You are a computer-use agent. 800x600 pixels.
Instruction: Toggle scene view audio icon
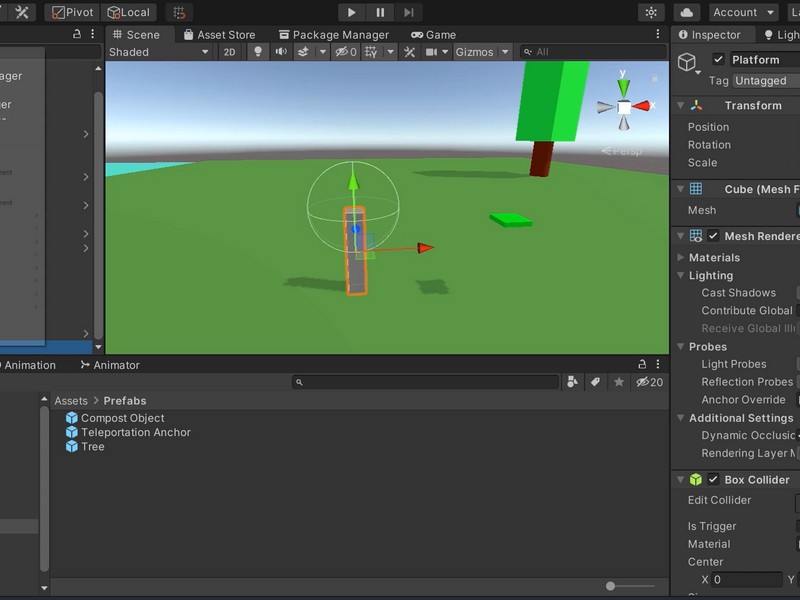pyautogui.click(x=283, y=52)
